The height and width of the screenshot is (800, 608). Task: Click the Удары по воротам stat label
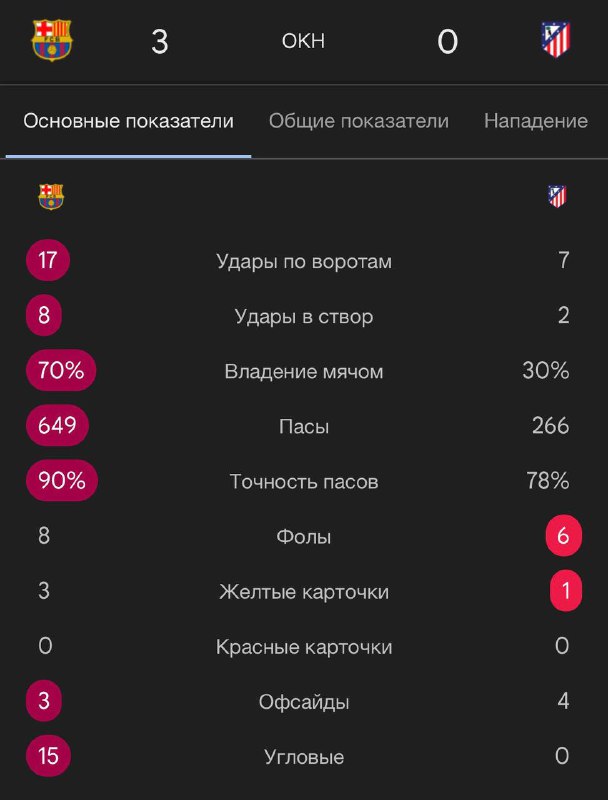point(304,262)
